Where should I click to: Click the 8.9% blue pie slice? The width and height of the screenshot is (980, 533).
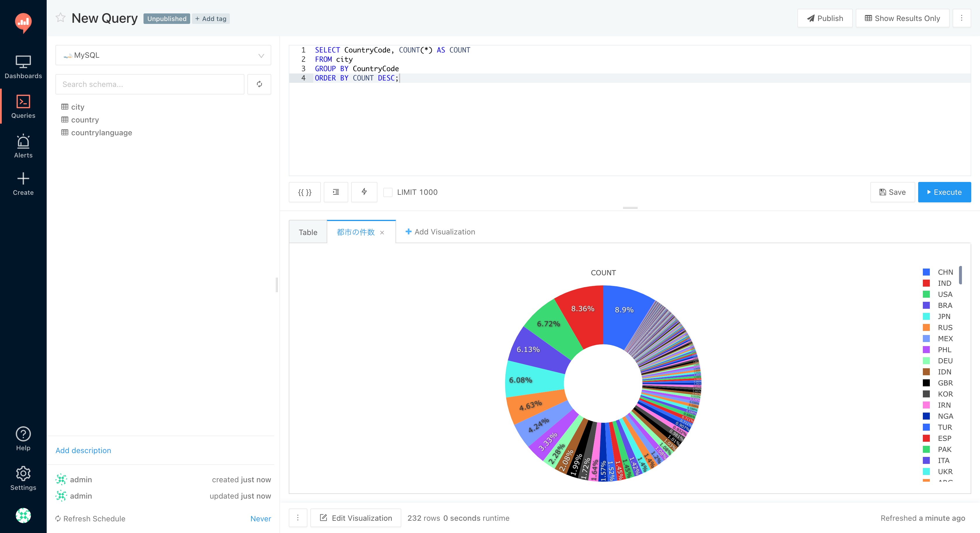coord(624,310)
